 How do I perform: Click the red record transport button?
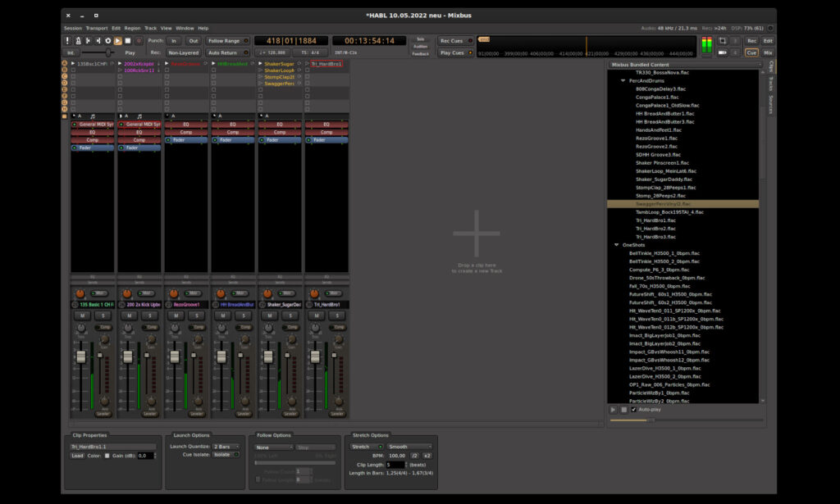pyautogui.click(x=139, y=41)
